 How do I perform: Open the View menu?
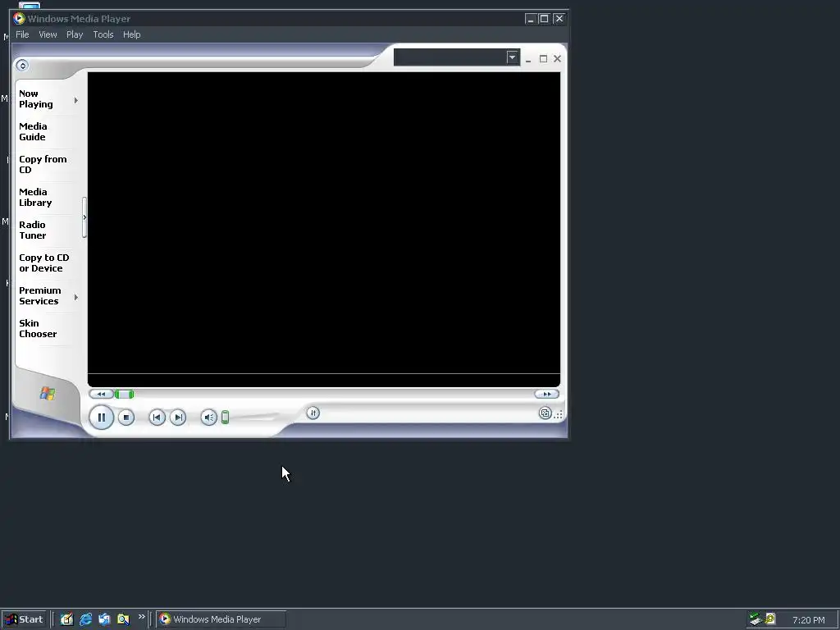coord(48,34)
